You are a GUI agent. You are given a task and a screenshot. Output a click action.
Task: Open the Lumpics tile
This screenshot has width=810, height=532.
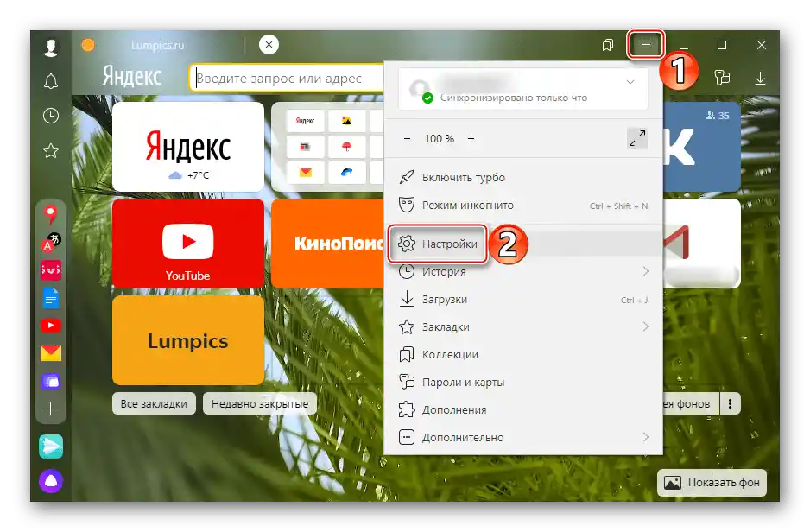click(188, 340)
